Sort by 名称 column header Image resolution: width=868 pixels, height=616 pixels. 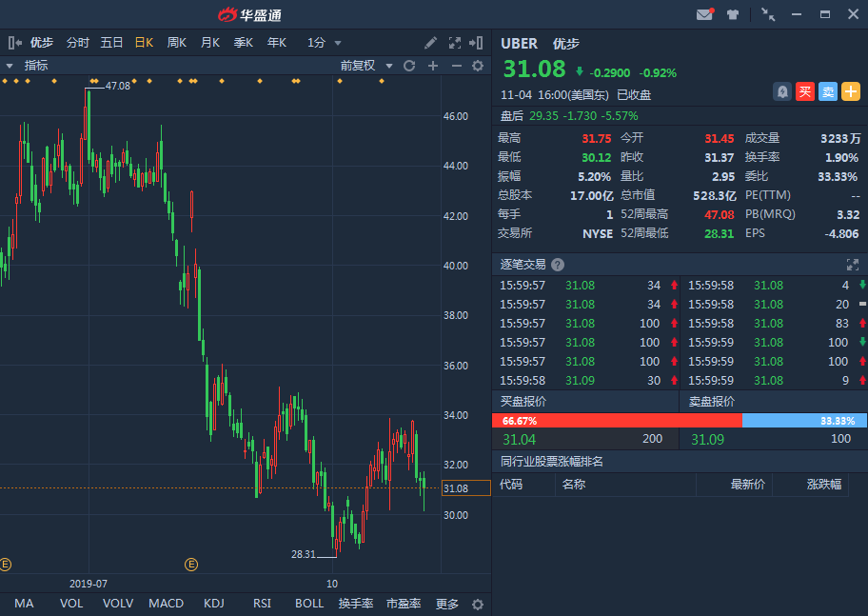pyautogui.click(x=574, y=485)
